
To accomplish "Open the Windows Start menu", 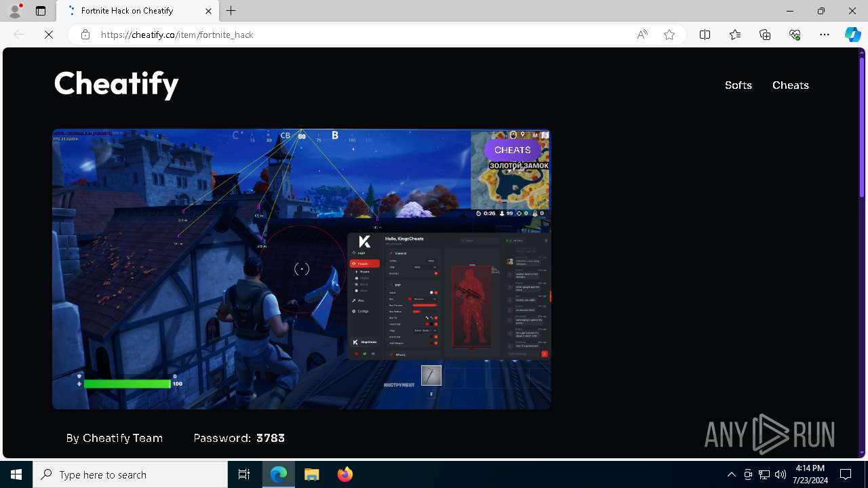I will (16, 474).
